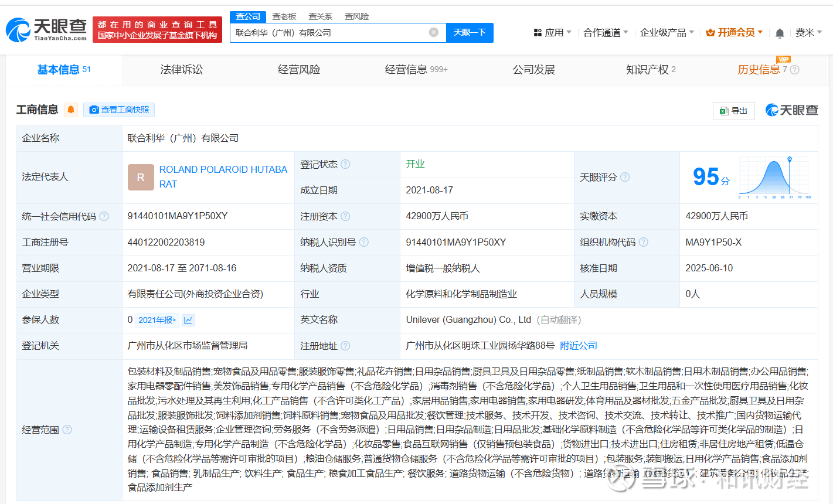Click the notification bell in the top bar
The height and width of the screenshot is (504, 833).
tap(780, 33)
